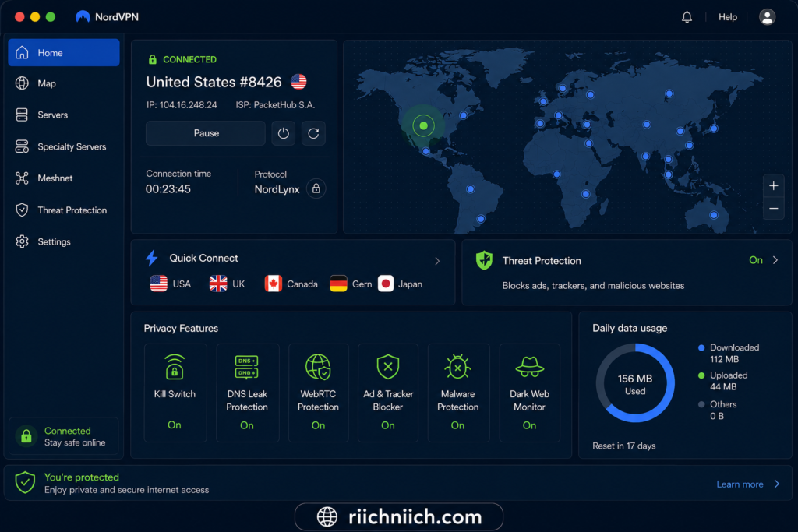Click the Australia server dot on map
This screenshot has height=532, width=798.
(x=714, y=215)
